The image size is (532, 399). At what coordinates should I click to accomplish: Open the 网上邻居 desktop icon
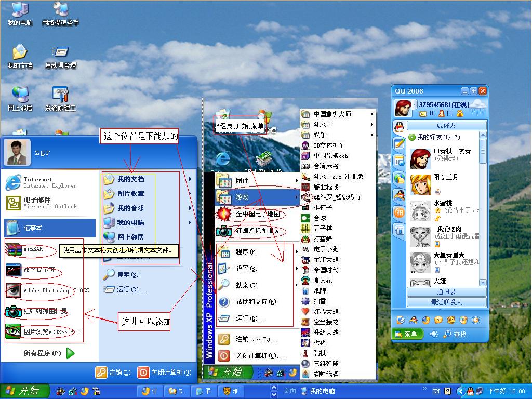click(x=20, y=99)
